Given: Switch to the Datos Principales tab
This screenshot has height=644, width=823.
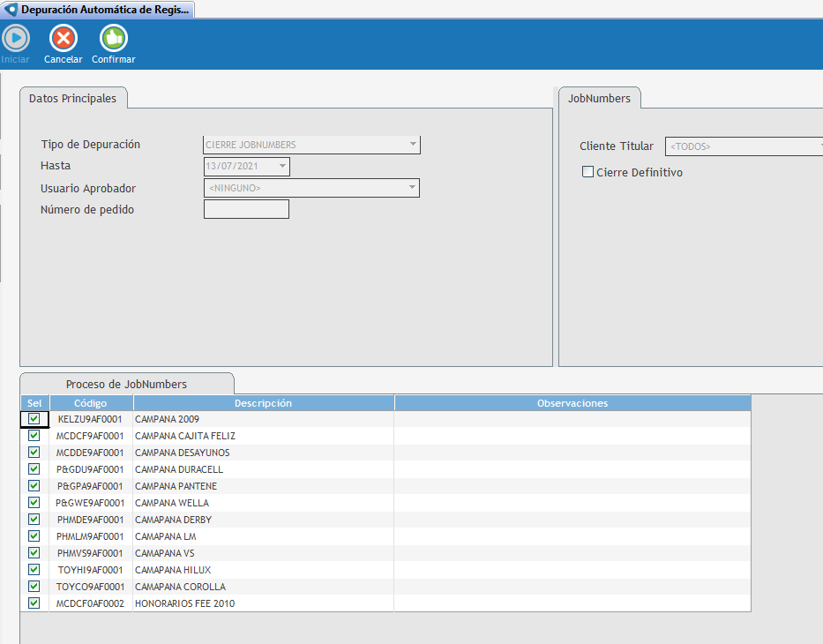Looking at the screenshot, I should 73,99.
